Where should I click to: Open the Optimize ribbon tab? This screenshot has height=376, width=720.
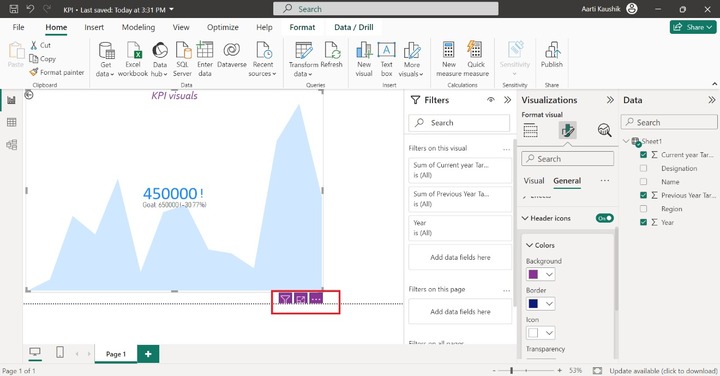pyautogui.click(x=223, y=27)
